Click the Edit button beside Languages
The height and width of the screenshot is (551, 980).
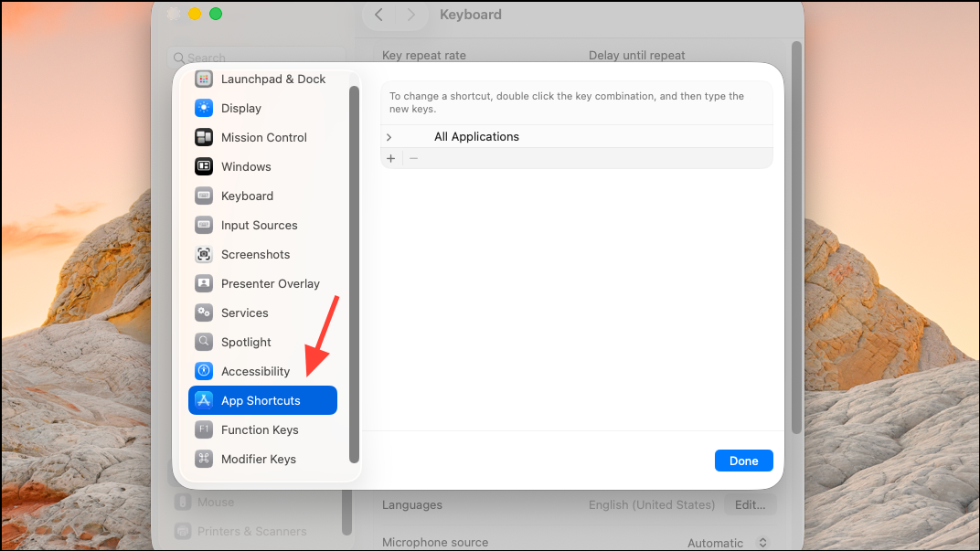coord(750,504)
